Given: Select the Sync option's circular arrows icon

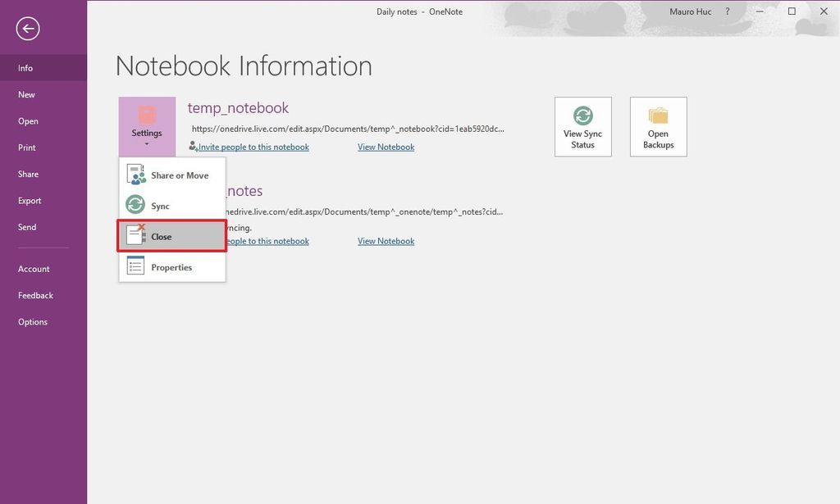Looking at the screenshot, I should pos(135,206).
